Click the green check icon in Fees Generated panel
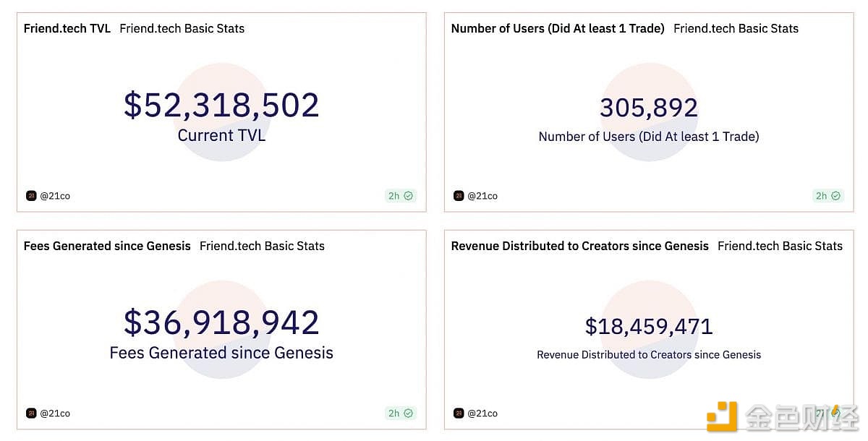 (x=409, y=414)
